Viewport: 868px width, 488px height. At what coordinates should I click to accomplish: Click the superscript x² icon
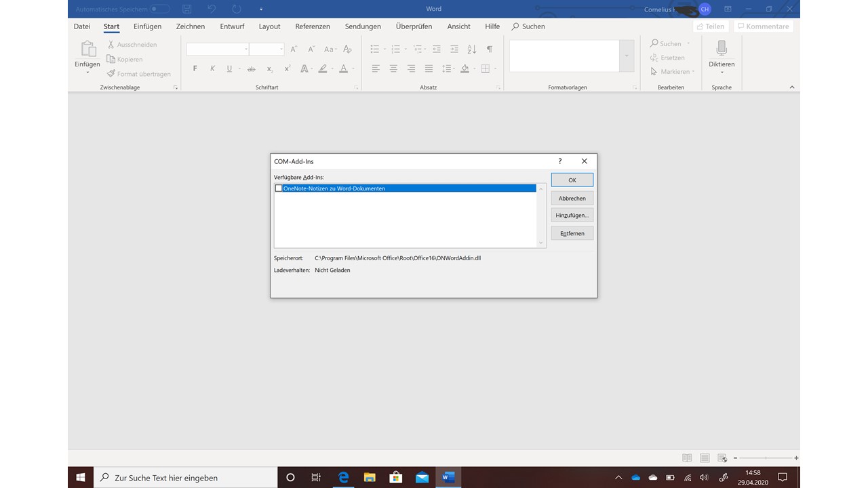287,68
